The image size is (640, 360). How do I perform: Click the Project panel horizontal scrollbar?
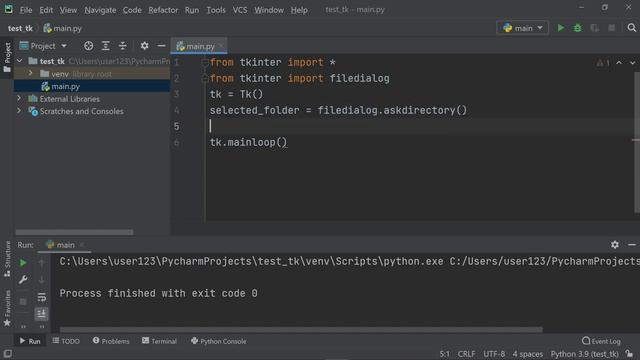(x=74, y=232)
